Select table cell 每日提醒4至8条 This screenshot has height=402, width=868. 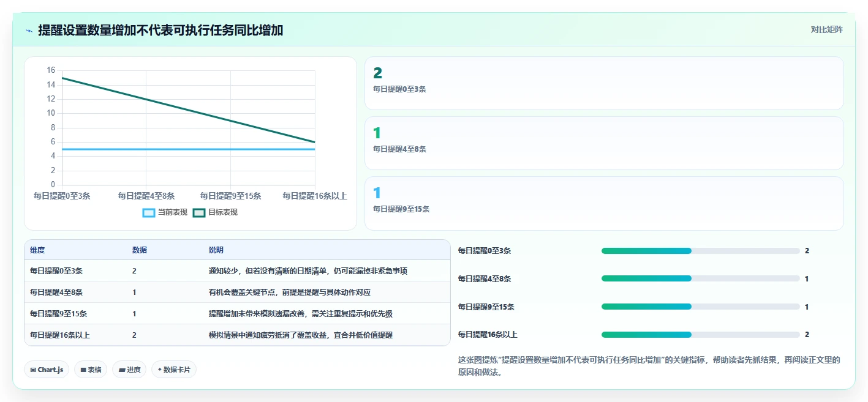tap(56, 292)
